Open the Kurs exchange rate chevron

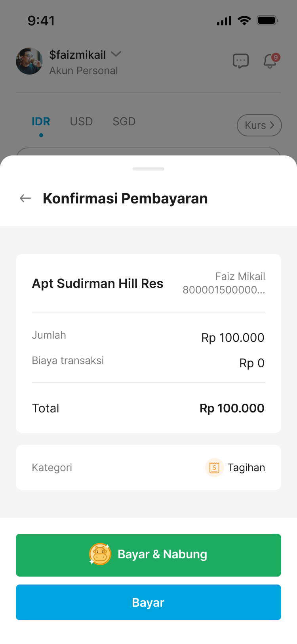pyautogui.click(x=272, y=125)
